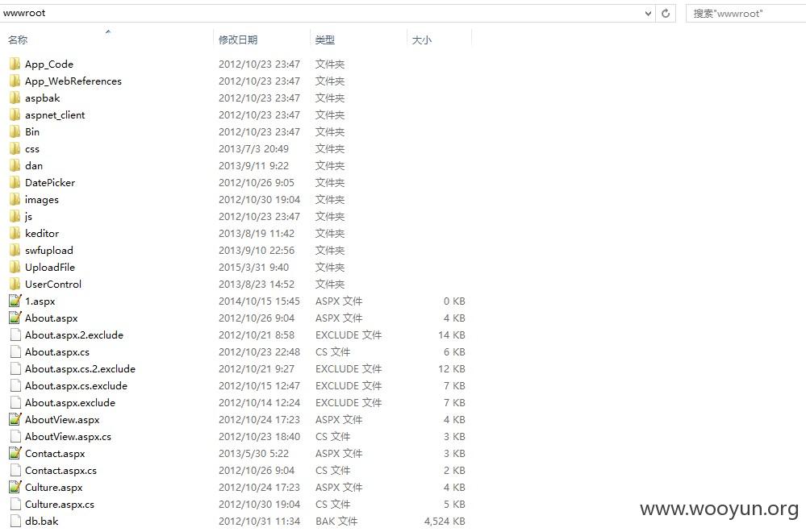Viewport: 806px width, 532px height.
Task: Click the About.aspx.2.exclude file icon
Action: click(x=15, y=335)
